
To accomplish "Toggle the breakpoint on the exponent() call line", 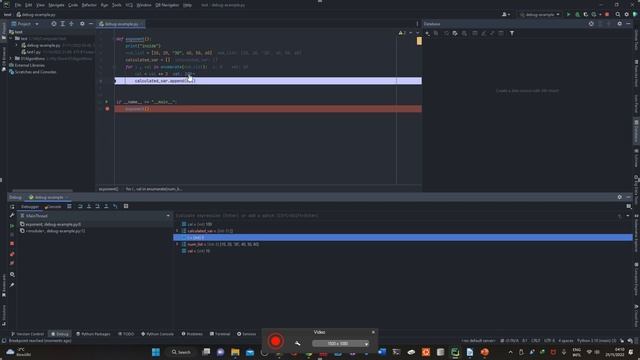I will (x=107, y=109).
